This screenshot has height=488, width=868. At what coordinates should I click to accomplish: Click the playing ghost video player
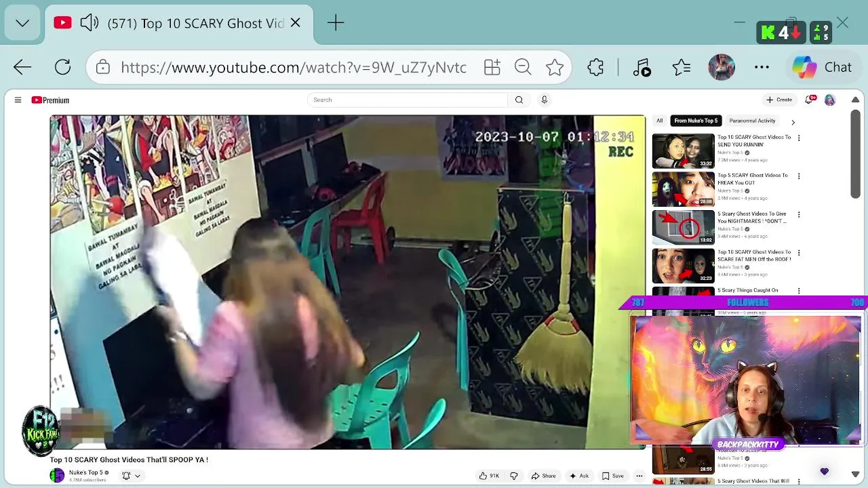(x=347, y=282)
